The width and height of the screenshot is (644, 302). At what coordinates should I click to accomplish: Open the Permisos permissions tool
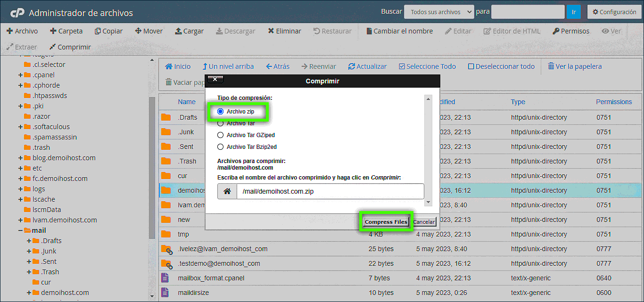570,31
